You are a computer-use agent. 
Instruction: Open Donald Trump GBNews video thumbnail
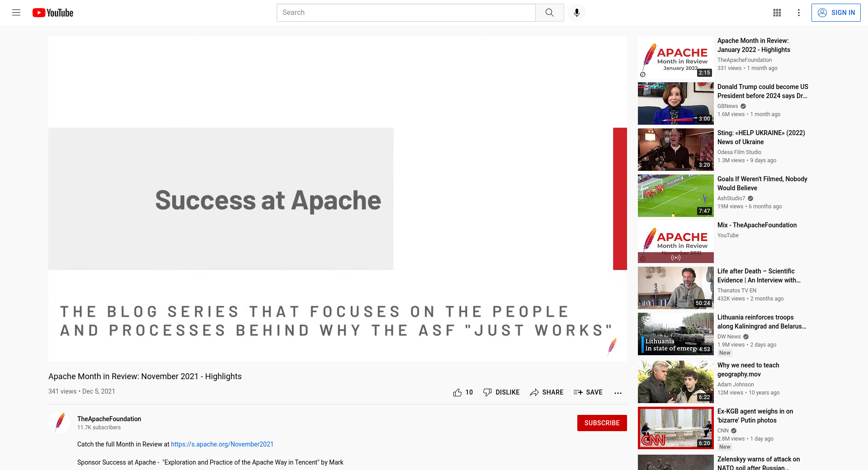tap(675, 103)
